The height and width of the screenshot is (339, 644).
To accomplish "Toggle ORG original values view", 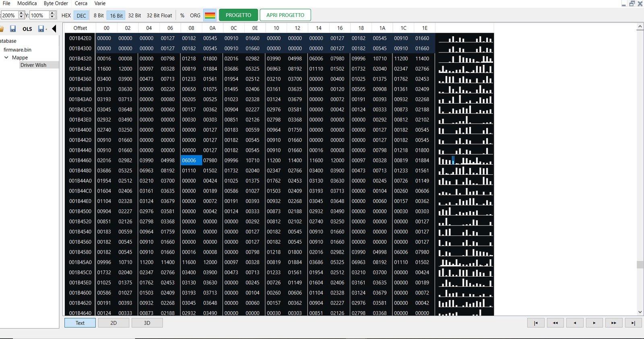I will 195,15.
